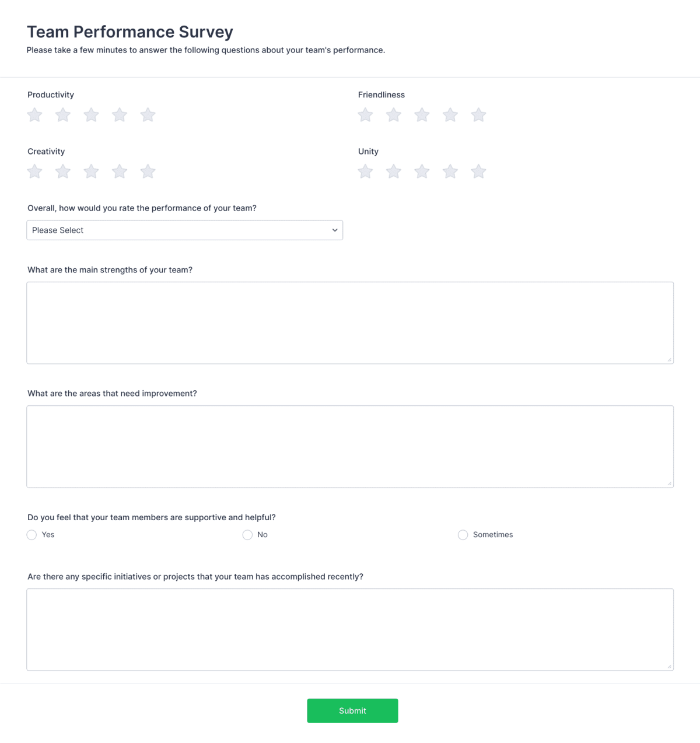This screenshot has height=743, width=700.
Task: Click the areas needing improvement field
Action: click(349, 446)
